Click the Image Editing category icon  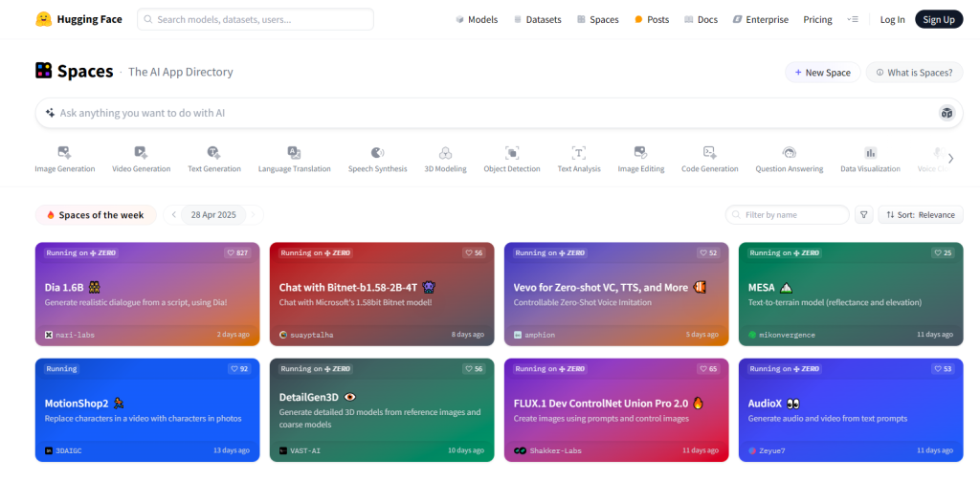click(x=640, y=152)
